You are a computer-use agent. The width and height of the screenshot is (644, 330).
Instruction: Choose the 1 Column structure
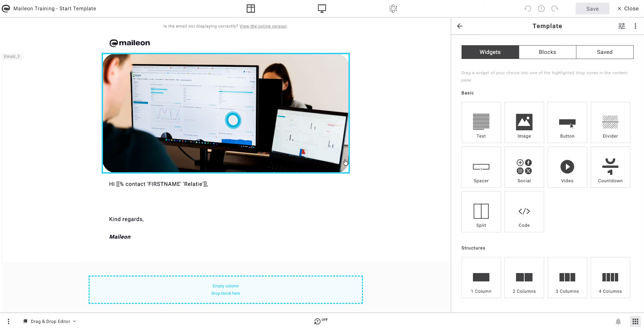[x=481, y=278]
